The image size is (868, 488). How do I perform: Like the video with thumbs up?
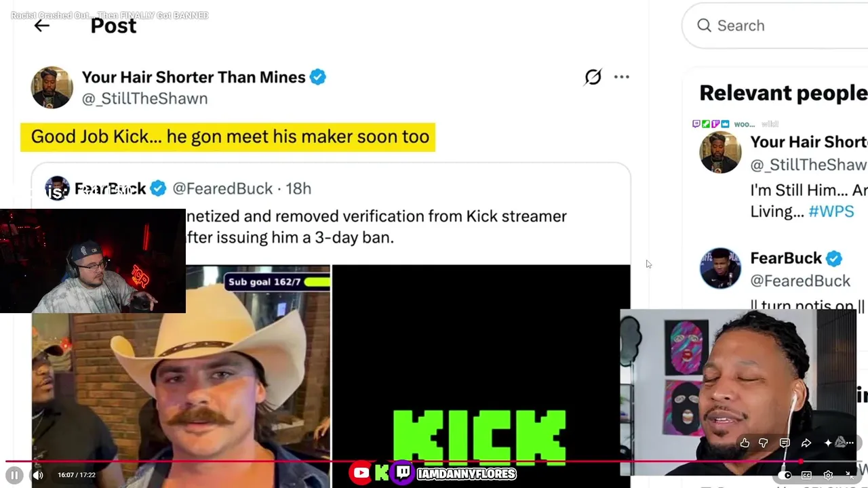[745, 443]
